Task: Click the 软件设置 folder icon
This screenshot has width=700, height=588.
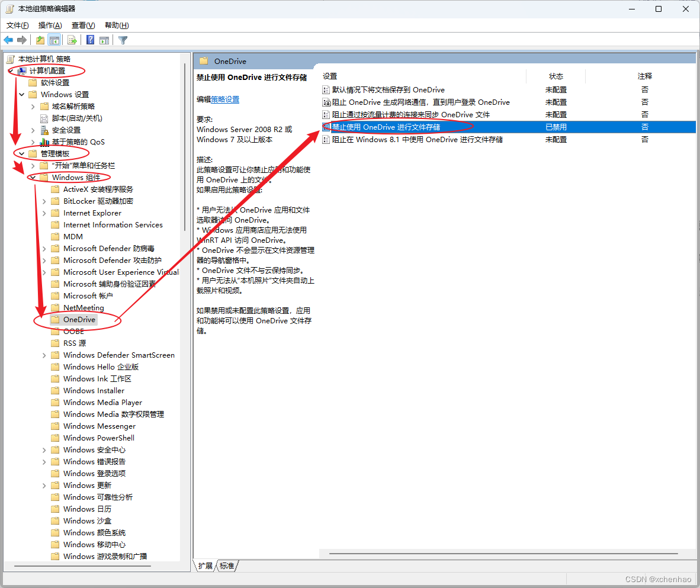Action: (x=33, y=82)
